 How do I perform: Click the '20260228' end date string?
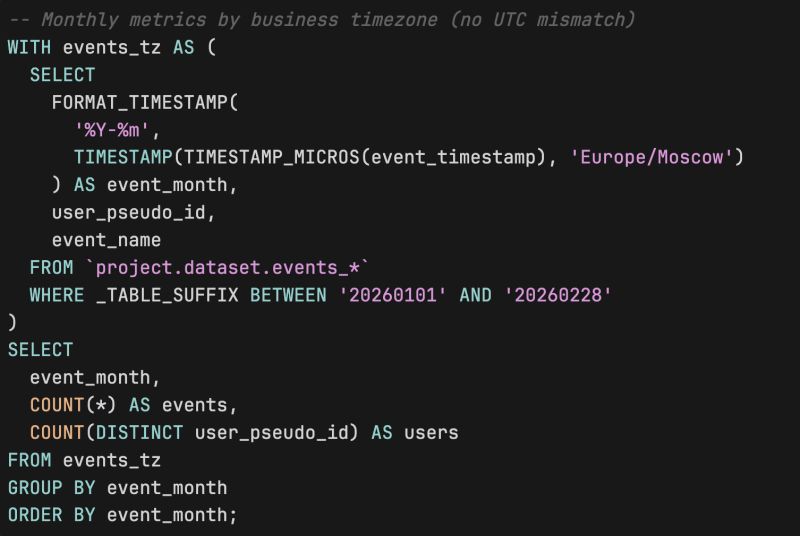pos(557,295)
